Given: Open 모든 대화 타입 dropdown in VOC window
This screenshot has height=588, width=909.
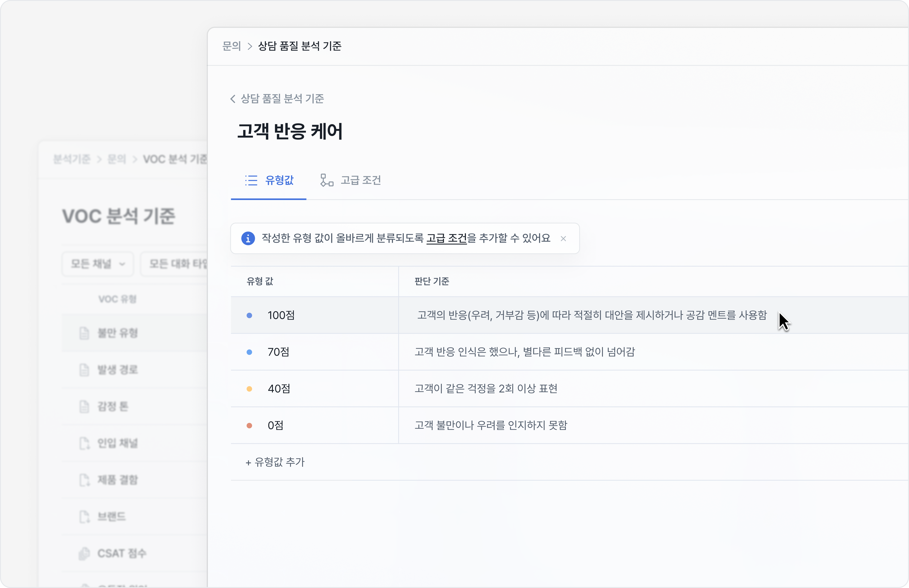Looking at the screenshot, I should [174, 264].
